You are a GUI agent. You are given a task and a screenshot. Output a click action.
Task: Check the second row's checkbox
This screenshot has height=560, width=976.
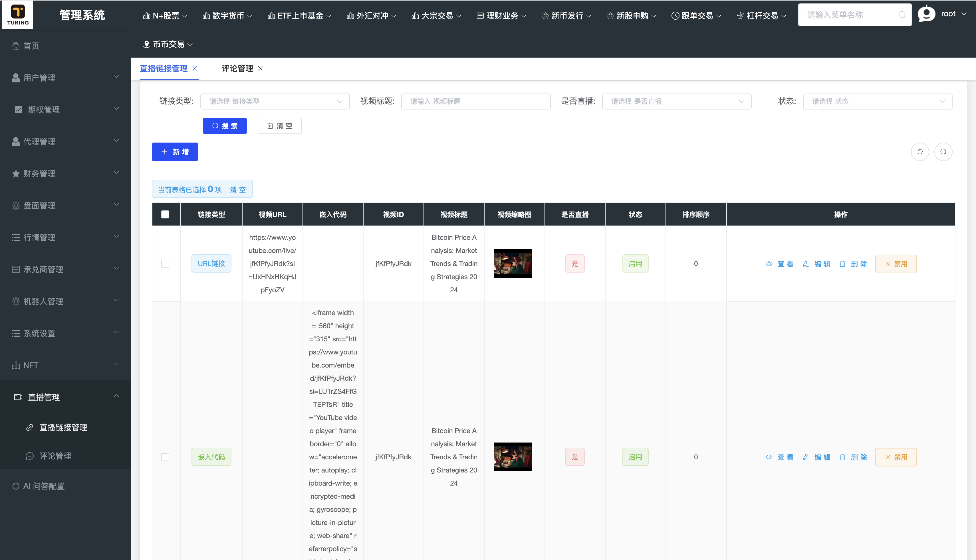click(166, 457)
